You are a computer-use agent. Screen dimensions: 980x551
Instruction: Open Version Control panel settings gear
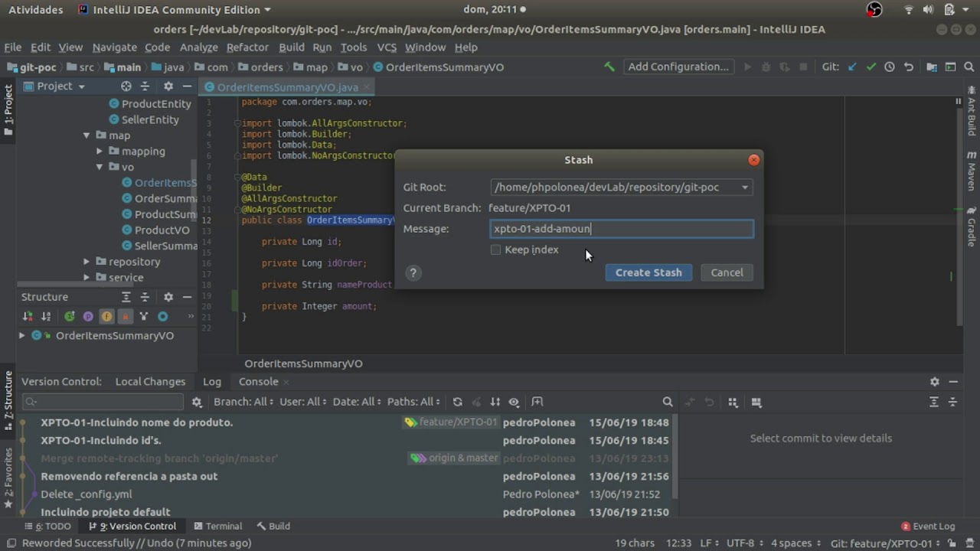click(x=935, y=381)
